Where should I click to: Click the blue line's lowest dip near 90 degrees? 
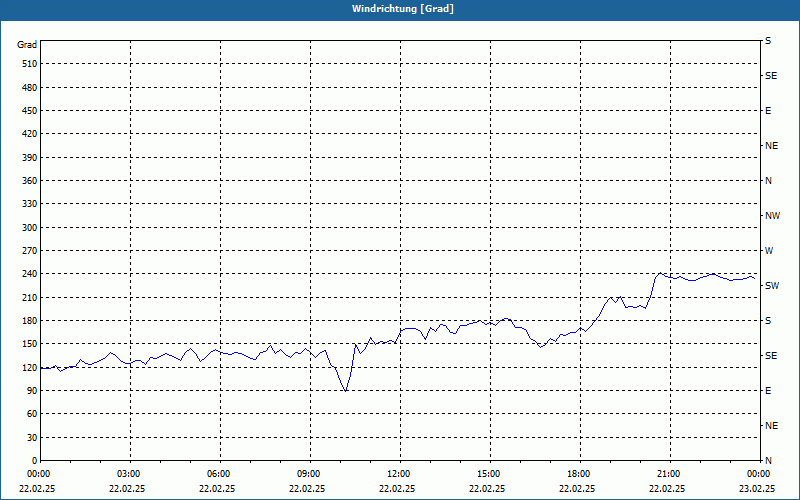[x=346, y=391]
